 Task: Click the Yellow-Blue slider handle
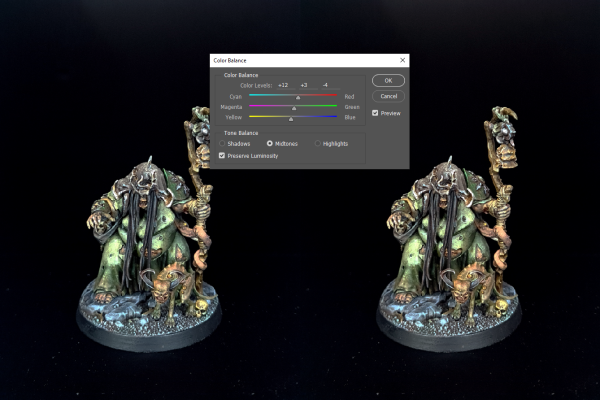click(x=291, y=119)
